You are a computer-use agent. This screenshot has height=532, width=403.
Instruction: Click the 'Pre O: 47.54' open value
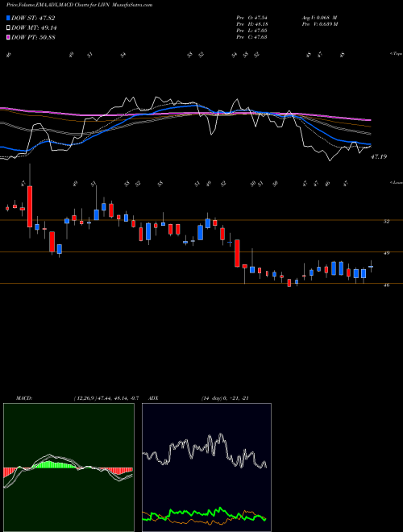point(252,18)
